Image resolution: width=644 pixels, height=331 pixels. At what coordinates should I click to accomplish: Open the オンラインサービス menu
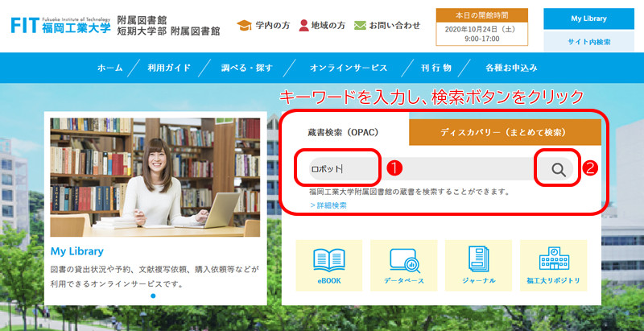point(349,68)
